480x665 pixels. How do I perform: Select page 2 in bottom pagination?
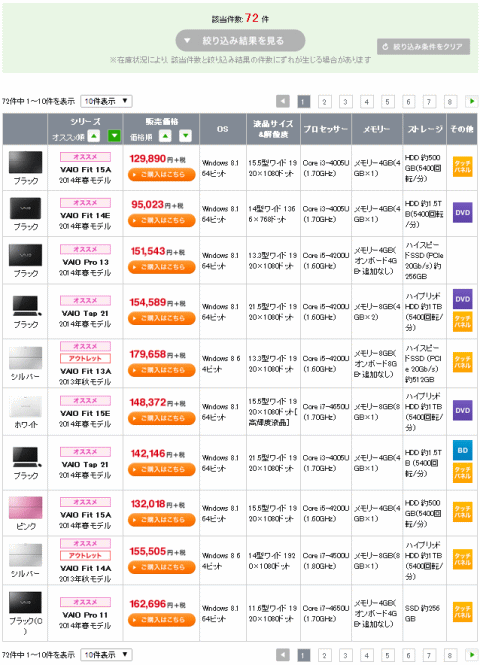[324, 655]
